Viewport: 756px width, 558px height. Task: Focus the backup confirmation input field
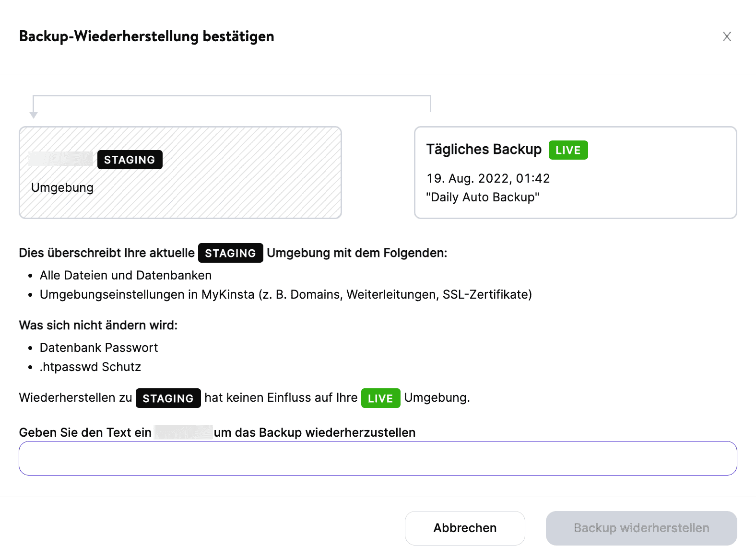pos(378,458)
